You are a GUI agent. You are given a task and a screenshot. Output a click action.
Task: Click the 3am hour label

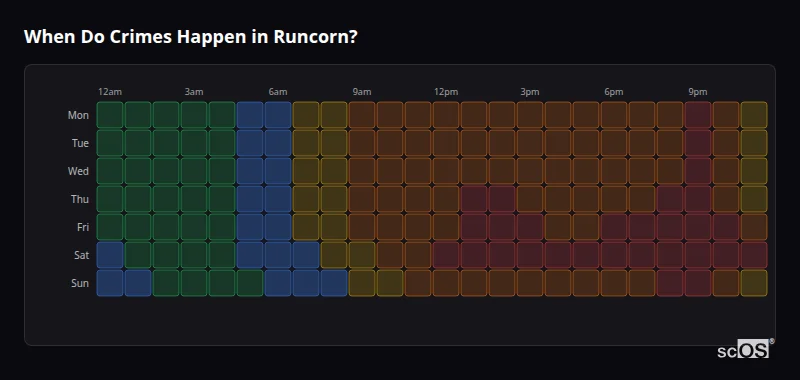[x=194, y=92]
